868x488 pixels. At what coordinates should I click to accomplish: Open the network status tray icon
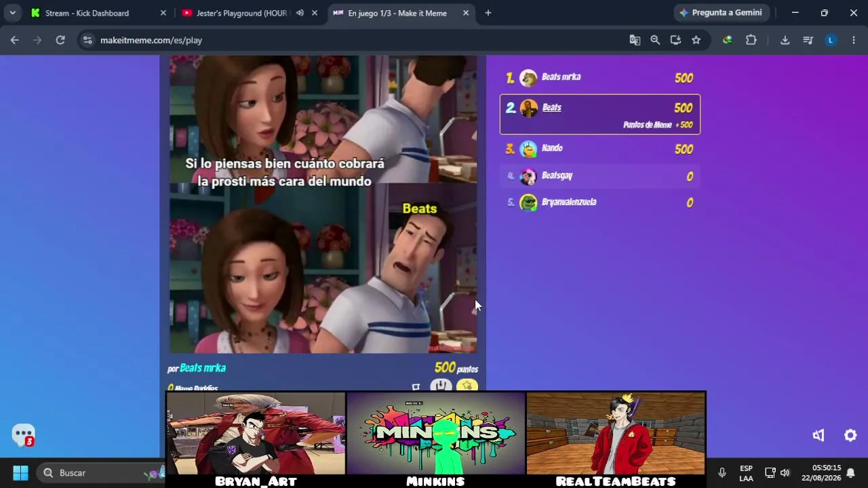(770, 472)
